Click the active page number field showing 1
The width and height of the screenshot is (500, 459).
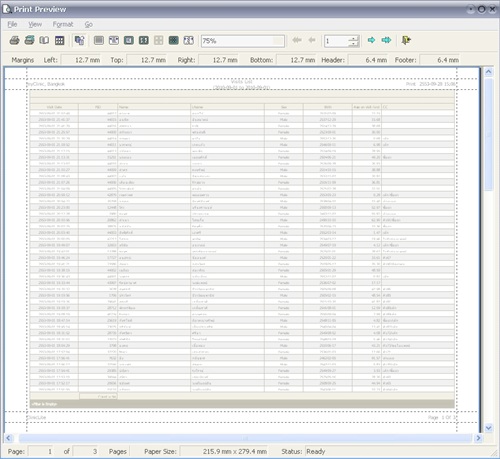pos(336,41)
